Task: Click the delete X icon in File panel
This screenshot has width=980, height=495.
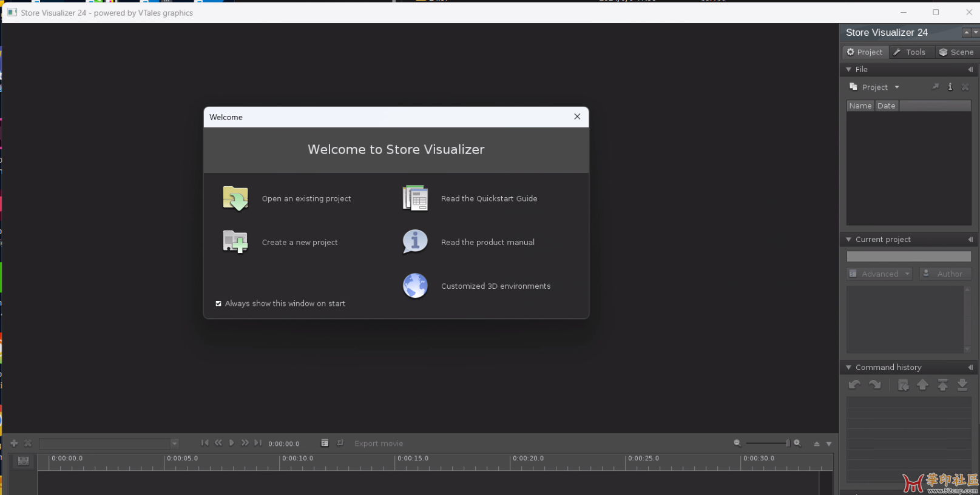Action: (965, 87)
